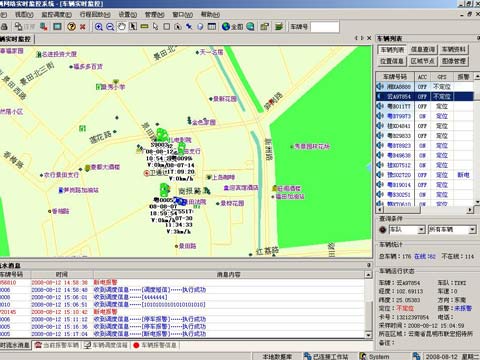
Task: Select the 断电报警 message at 14:58:38
Action: pos(182,282)
